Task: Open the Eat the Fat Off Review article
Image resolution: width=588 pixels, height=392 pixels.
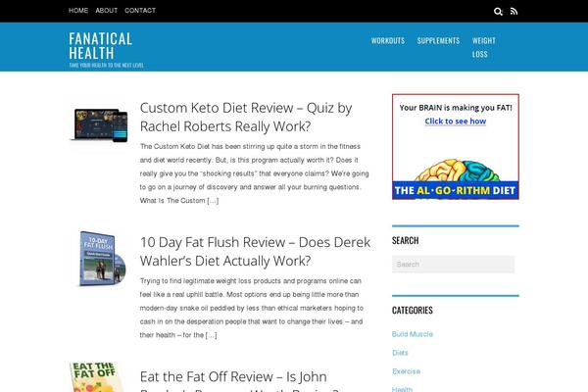Action: tap(239, 380)
